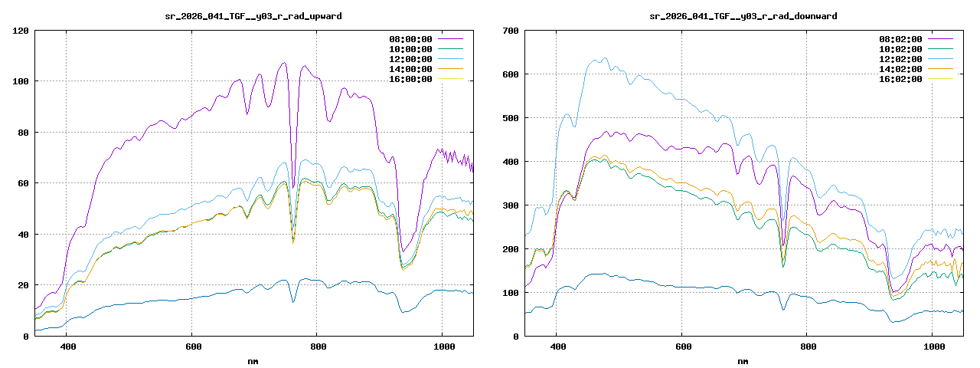Select the 16:02:00 legend entry
Screen dimensions: 980x368
point(900,79)
